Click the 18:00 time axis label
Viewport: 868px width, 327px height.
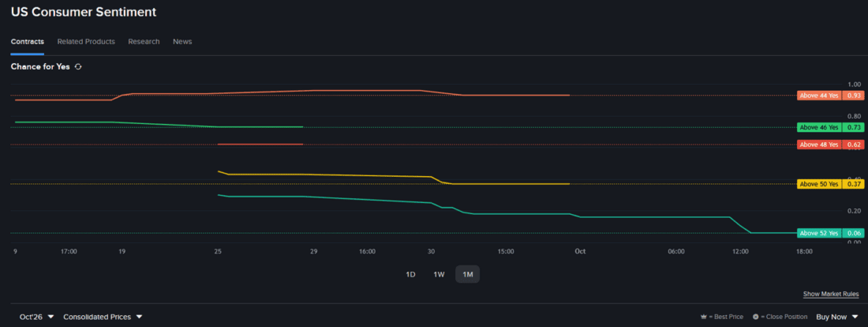coord(804,251)
